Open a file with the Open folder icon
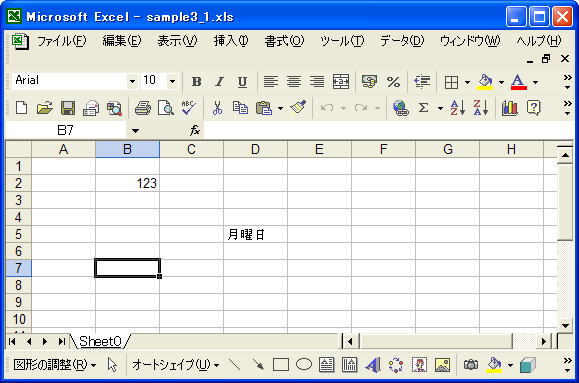Screen dimensions: 579x383 tap(44, 108)
